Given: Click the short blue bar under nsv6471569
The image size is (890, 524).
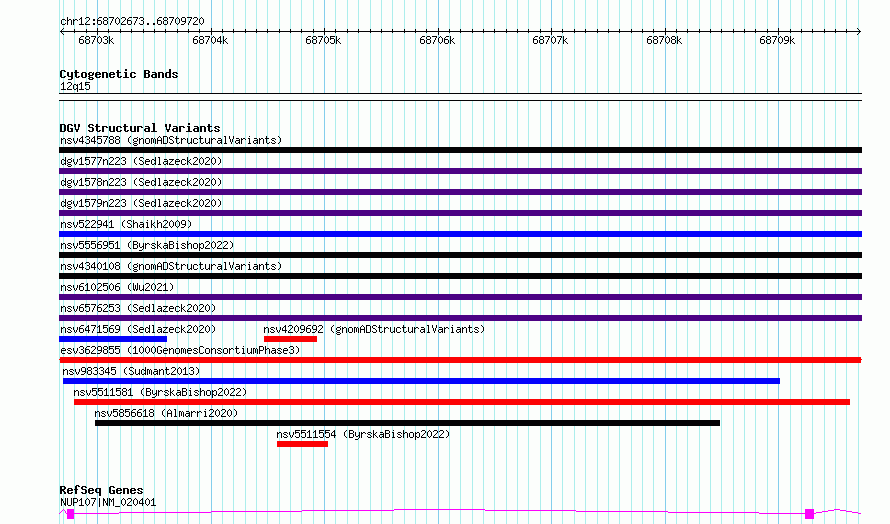Looking at the screenshot, I should pos(113,339).
